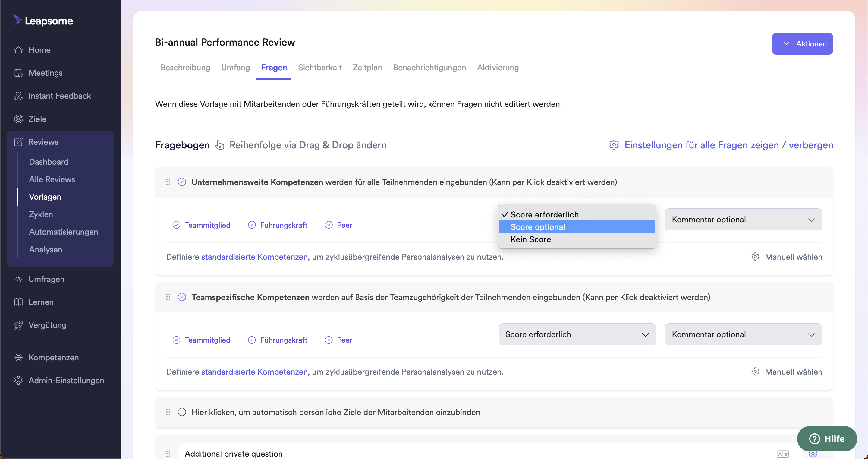
Task: Click drag handle of Teamspezifische Kompetenzen section
Action: (x=168, y=297)
